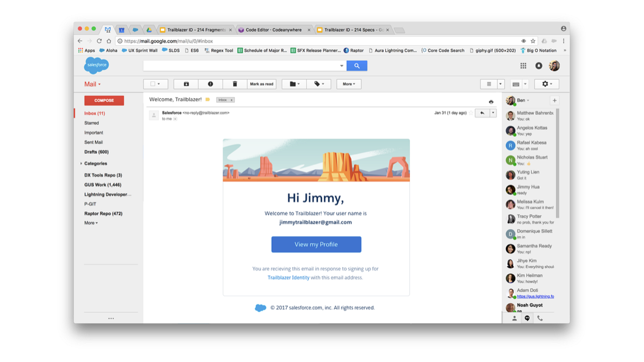This screenshot has width=644, height=362.
Task: Expand the Categories section in the sidebar
Action: click(x=81, y=164)
